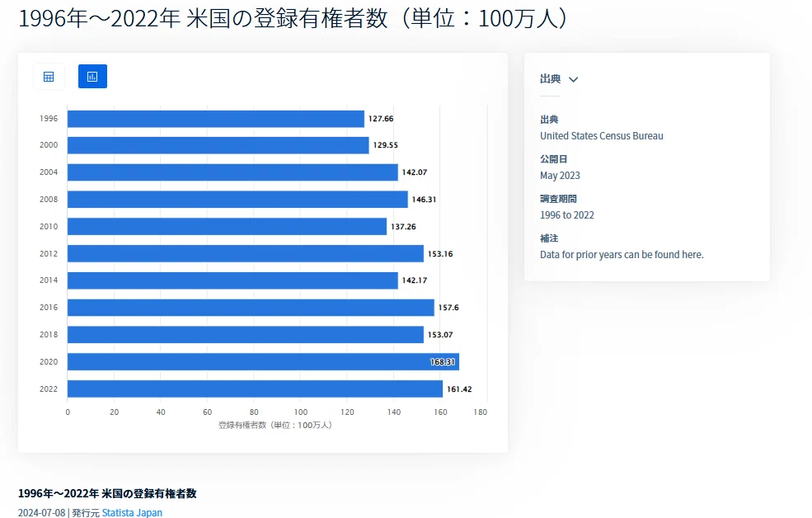Select the bar chart view icon
Screen dimensions: 812x518
pyautogui.click(x=92, y=77)
